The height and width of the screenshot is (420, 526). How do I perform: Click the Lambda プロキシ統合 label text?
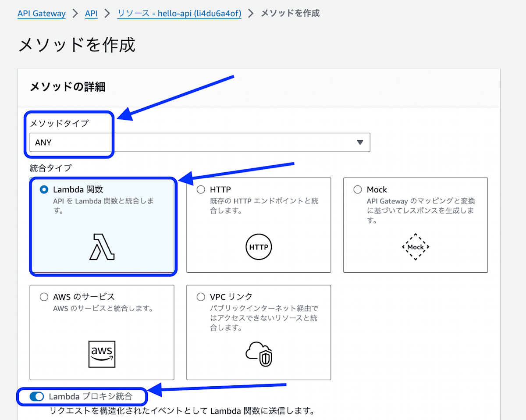pyautogui.click(x=90, y=396)
